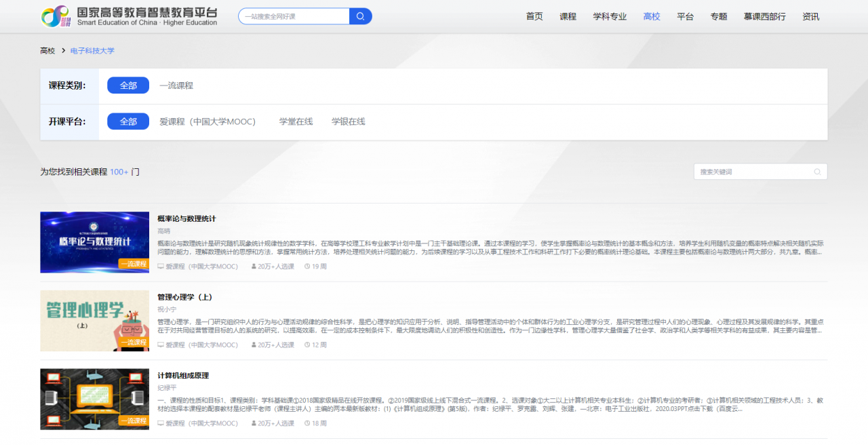Open the 电子科技大学 breadcrumb link
Screen dimensions: 868x445
[92, 50]
